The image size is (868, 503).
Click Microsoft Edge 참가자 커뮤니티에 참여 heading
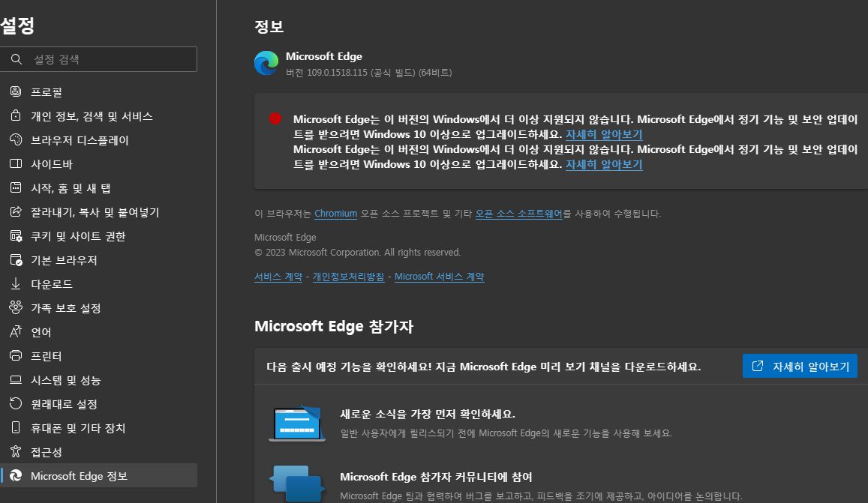[436, 477]
